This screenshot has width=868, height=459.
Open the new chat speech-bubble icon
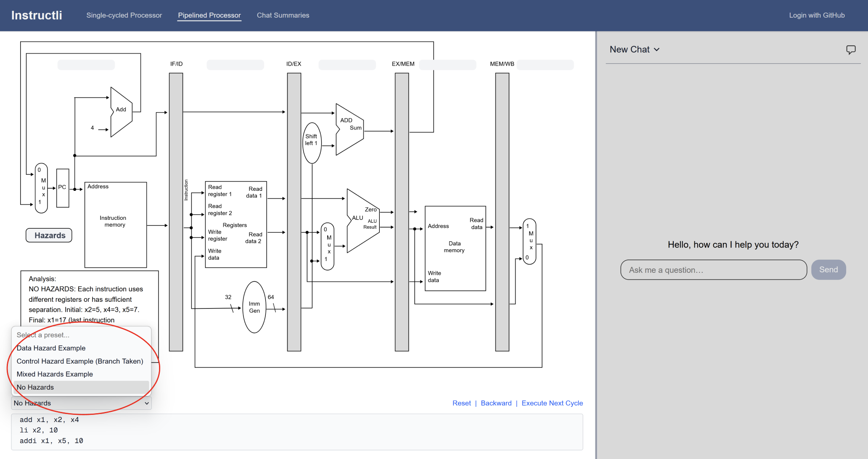tap(851, 50)
